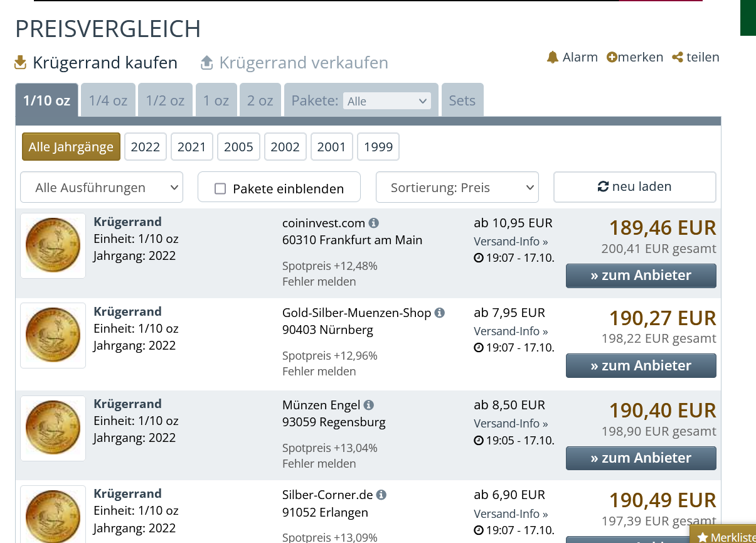Click the Krügerrand kaufen download icon

pos(21,63)
